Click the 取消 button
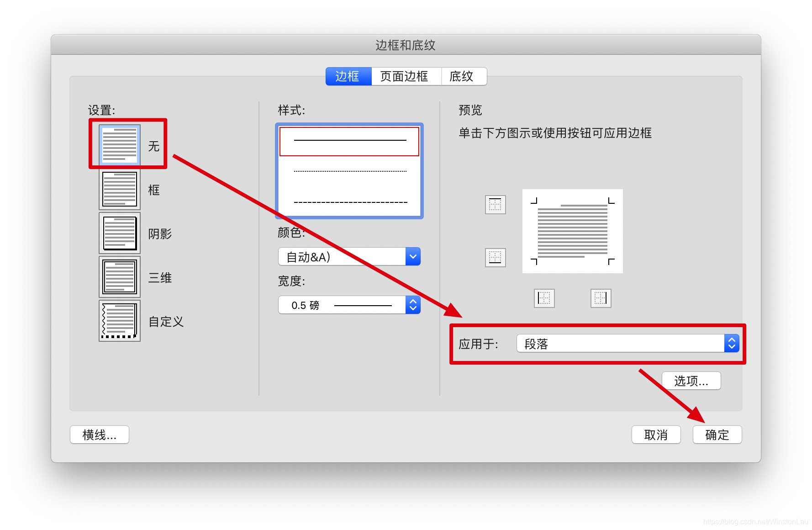 coord(656,435)
